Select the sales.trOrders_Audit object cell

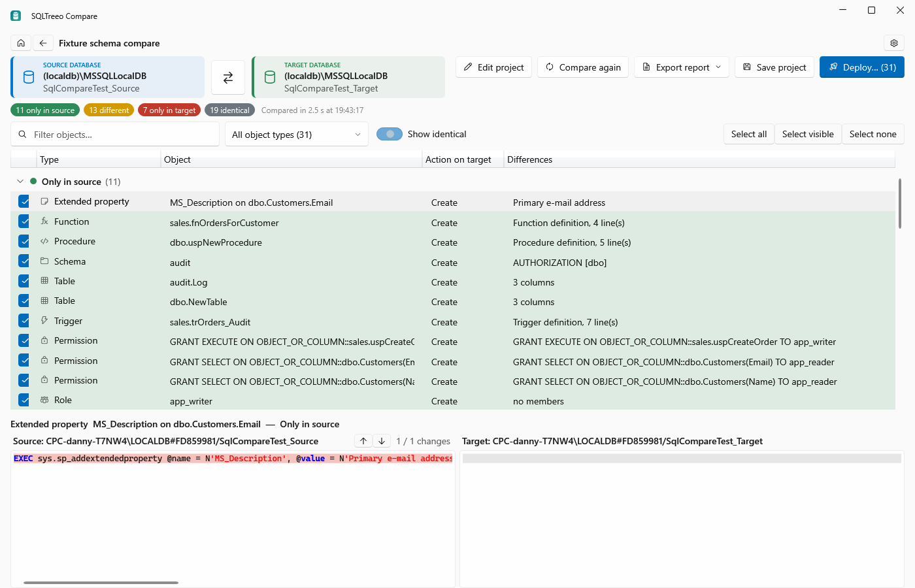click(x=210, y=322)
